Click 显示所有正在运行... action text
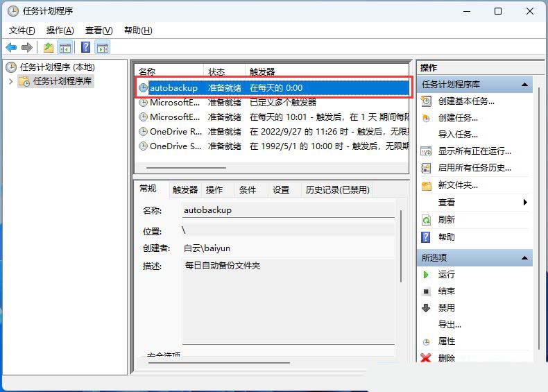Viewport: 548px width, 392px height. point(474,151)
